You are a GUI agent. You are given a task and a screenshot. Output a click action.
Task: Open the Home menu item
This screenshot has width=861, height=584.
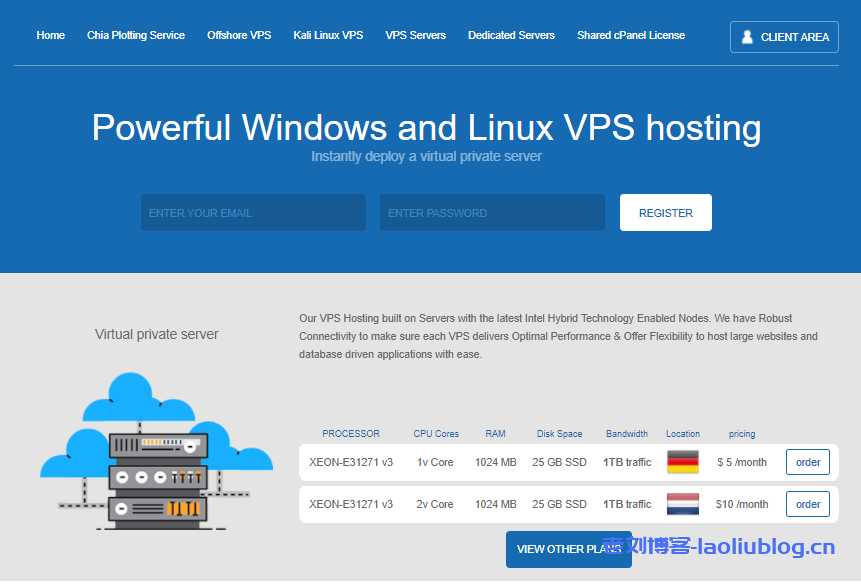tap(50, 35)
